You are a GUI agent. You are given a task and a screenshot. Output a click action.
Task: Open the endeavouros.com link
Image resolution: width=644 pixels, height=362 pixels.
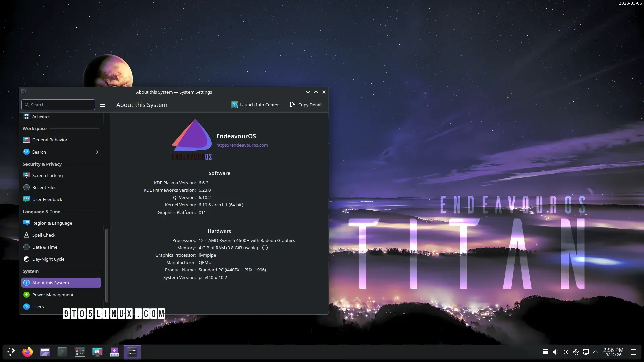point(242,145)
